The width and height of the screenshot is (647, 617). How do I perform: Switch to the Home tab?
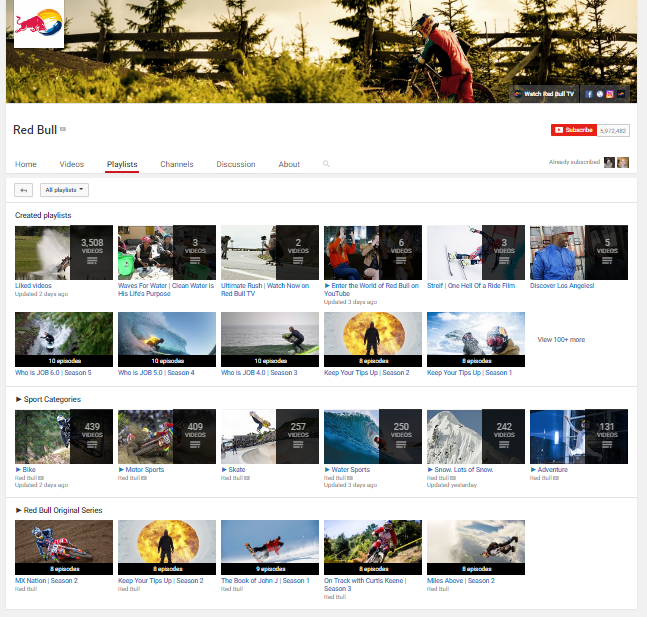pos(26,164)
